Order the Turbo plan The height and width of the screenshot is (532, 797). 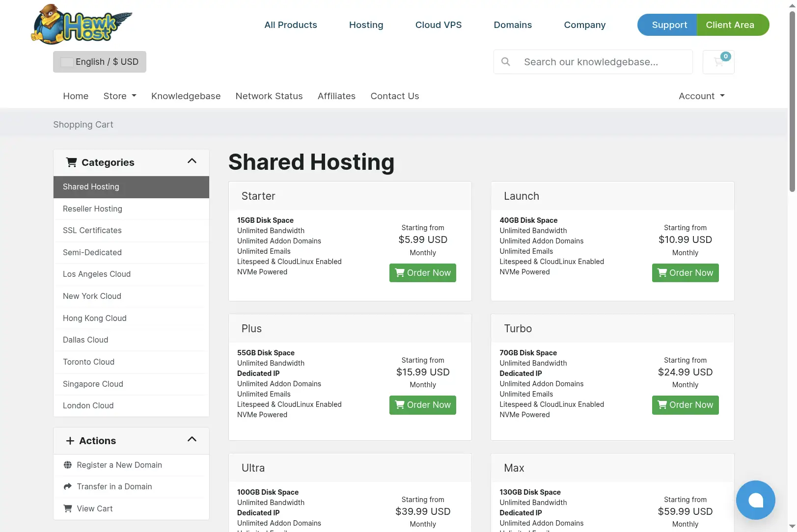(x=685, y=405)
